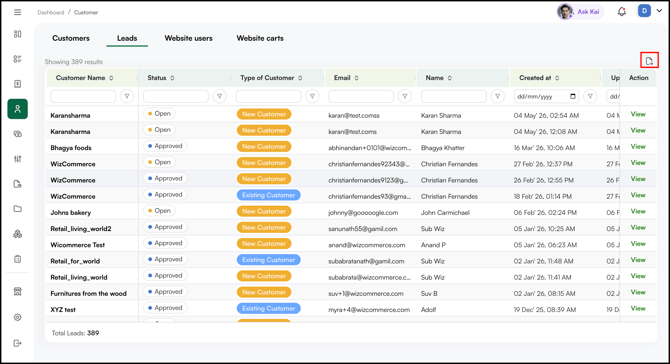The image size is (670, 364).
Task: Open the folder icon in the sidebar
Action: click(18, 209)
